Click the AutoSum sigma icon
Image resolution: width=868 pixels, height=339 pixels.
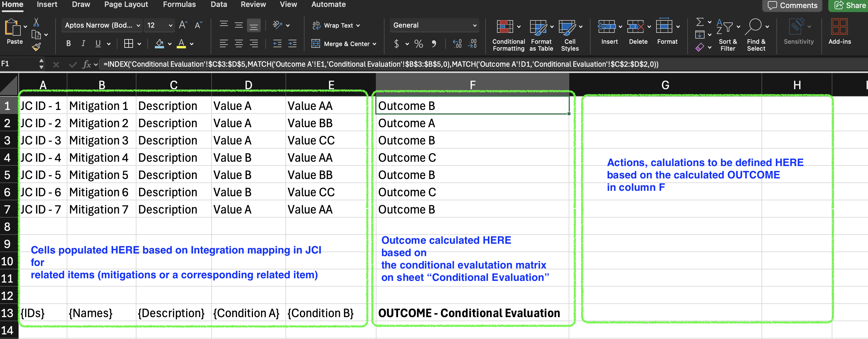tap(700, 22)
